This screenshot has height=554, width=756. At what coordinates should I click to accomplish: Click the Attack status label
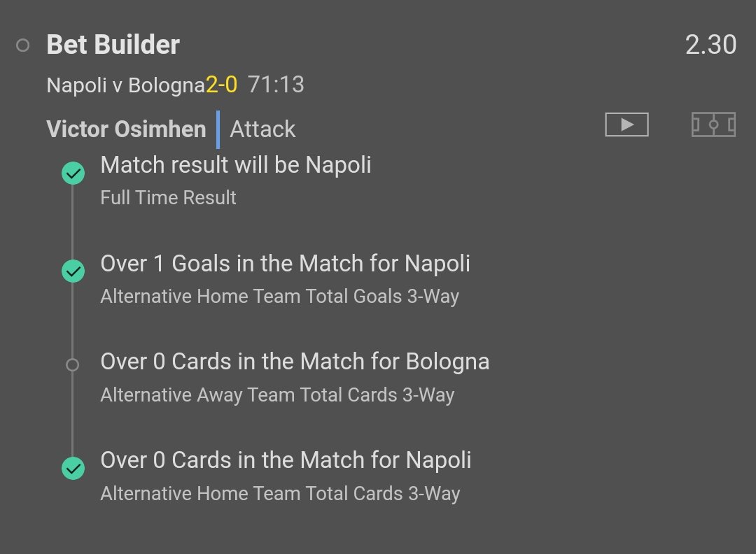click(262, 129)
